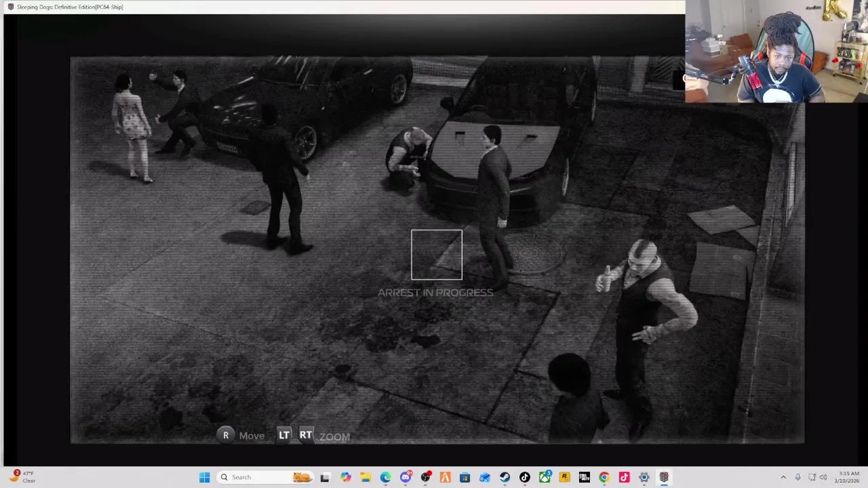Open the Windows Start menu
Image resolution: width=868 pixels, height=488 pixels.
coord(204,477)
